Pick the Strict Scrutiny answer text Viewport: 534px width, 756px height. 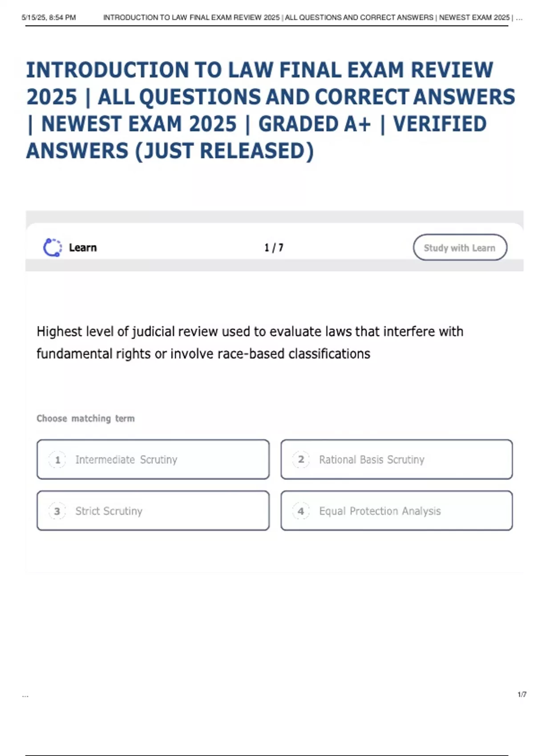click(109, 511)
